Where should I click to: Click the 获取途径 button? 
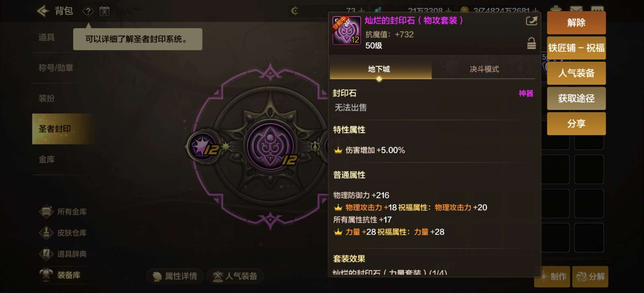(576, 98)
